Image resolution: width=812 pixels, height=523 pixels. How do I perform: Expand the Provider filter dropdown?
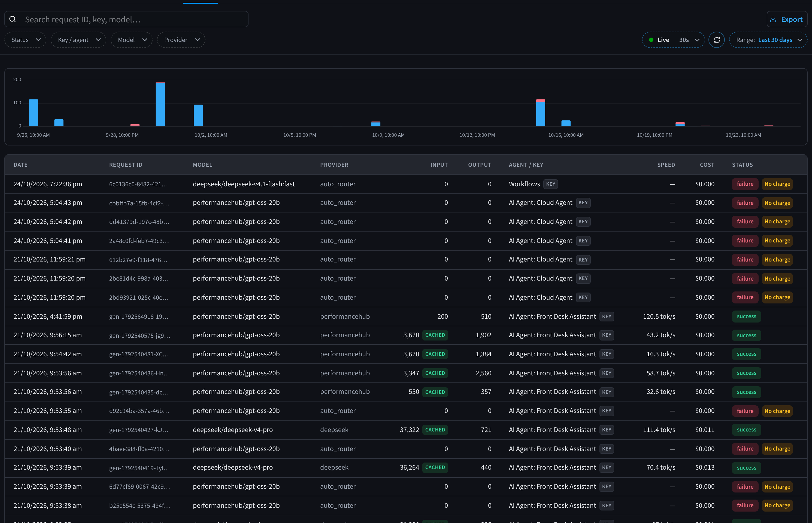[x=181, y=40]
